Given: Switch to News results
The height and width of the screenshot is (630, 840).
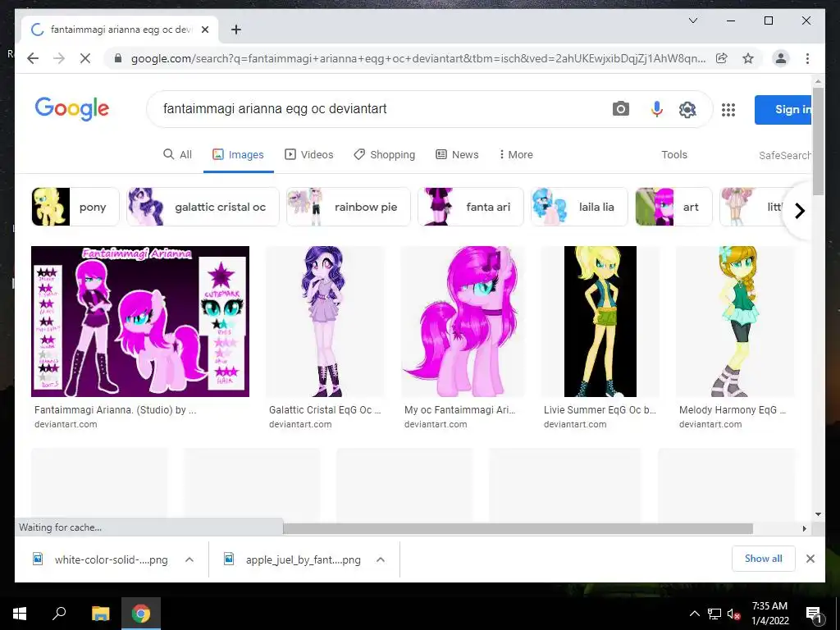Looking at the screenshot, I should coord(457,154).
